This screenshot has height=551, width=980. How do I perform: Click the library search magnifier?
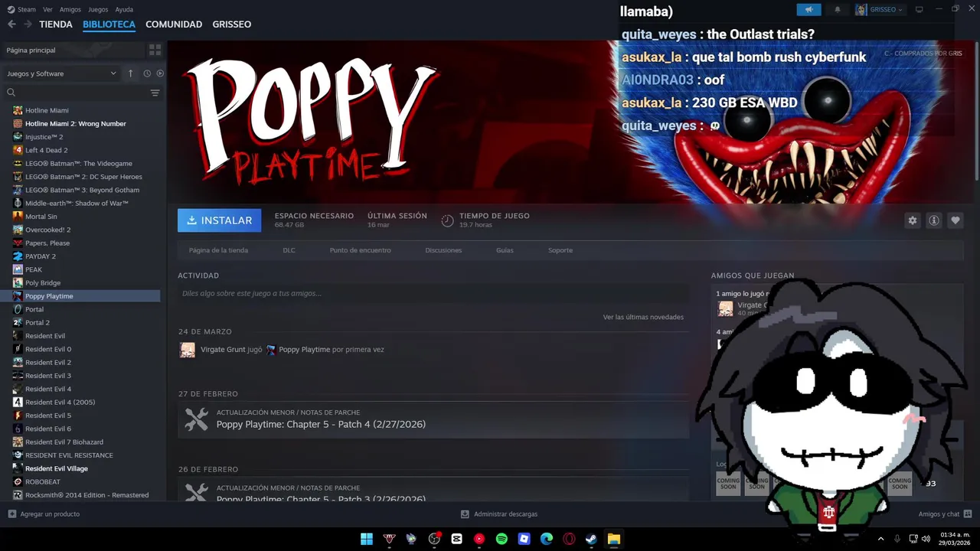pyautogui.click(x=11, y=93)
